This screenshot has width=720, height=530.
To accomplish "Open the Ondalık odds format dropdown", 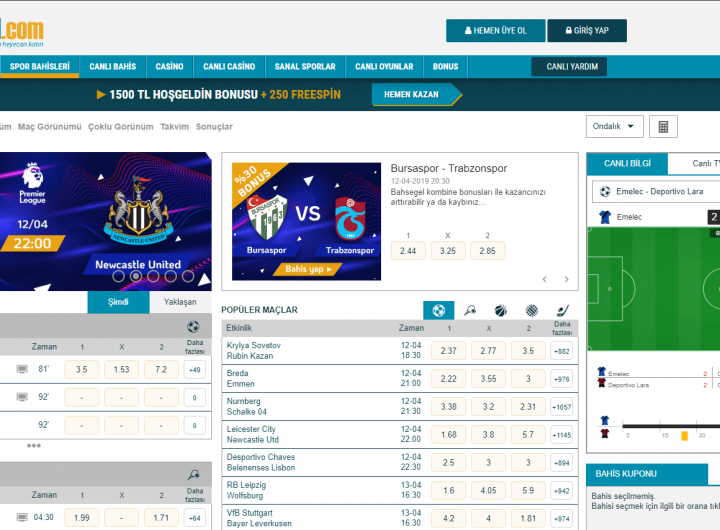I will [614, 127].
